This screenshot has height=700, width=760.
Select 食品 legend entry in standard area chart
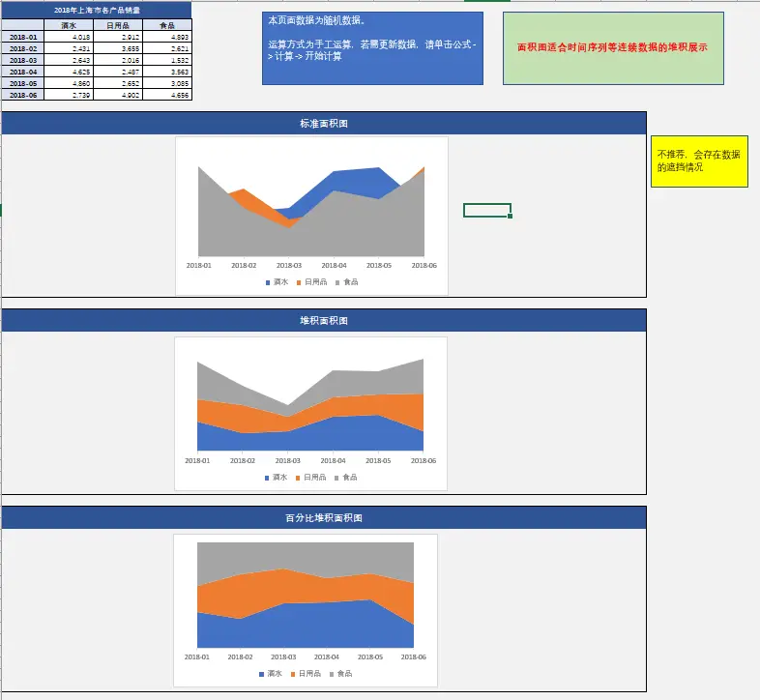(346, 281)
